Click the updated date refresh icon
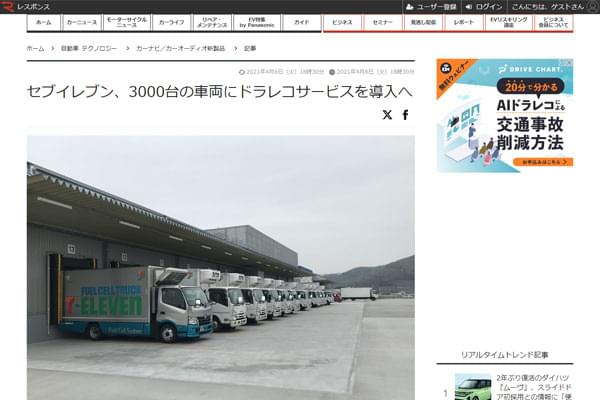 point(241,72)
